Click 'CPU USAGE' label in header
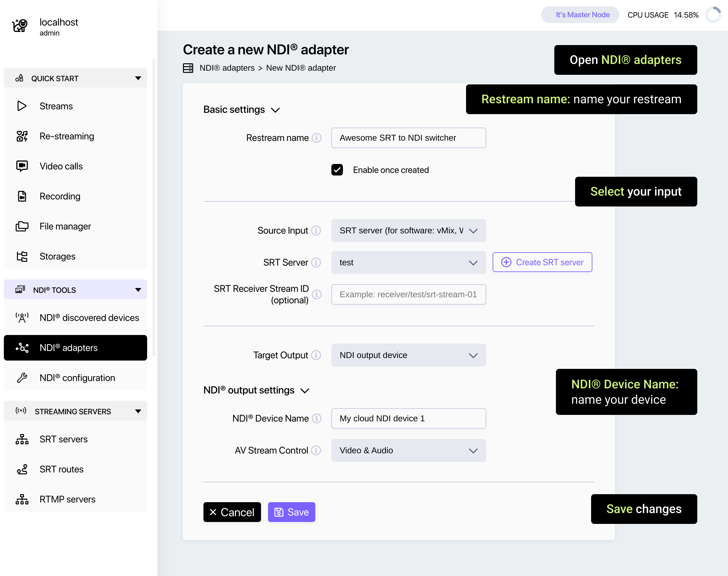 click(648, 15)
